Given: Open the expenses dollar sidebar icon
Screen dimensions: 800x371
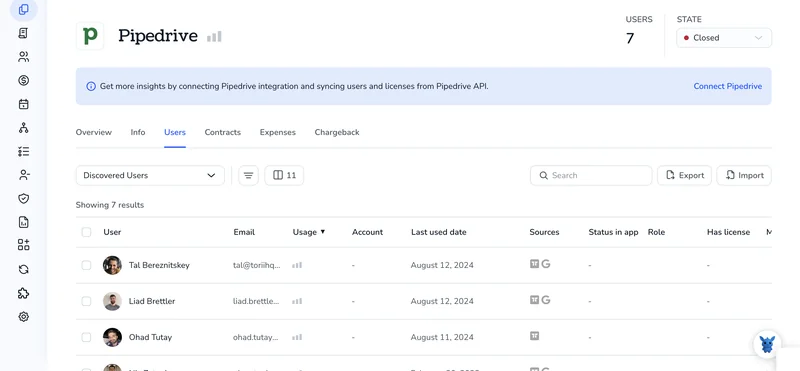Looking at the screenshot, I should (x=23, y=80).
